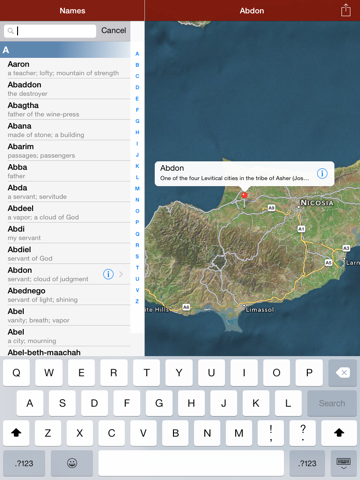Click the red map pin for Abdon
360x480 pixels.
coord(244,195)
